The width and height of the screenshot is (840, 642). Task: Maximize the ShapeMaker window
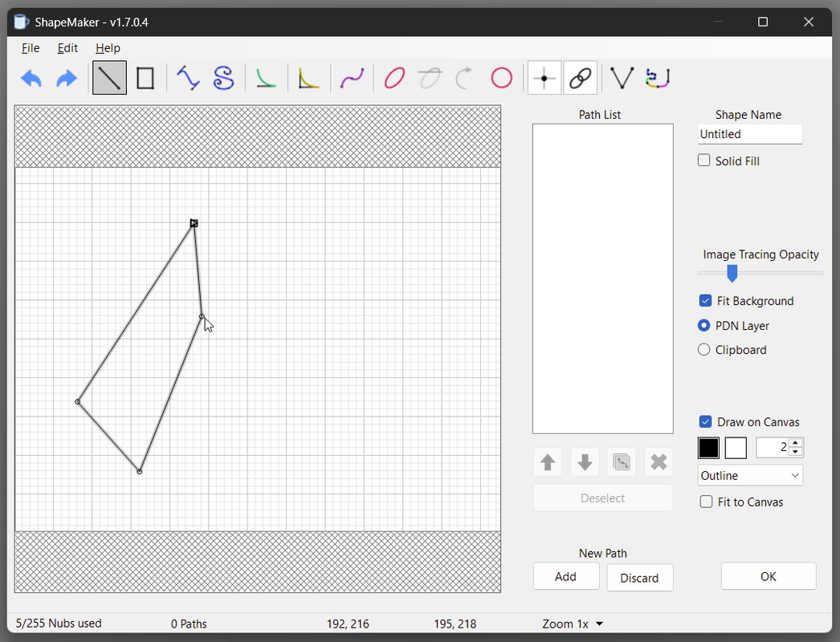pyautogui.click(x=763, y=22)
